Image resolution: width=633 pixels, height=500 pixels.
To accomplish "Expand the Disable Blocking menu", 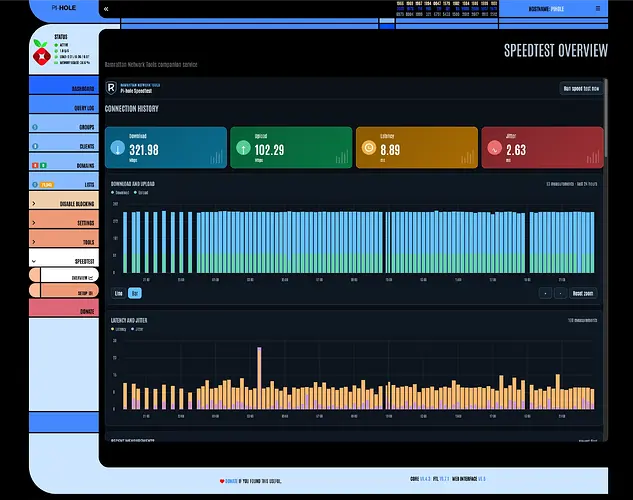I will (x=64, y=201).
